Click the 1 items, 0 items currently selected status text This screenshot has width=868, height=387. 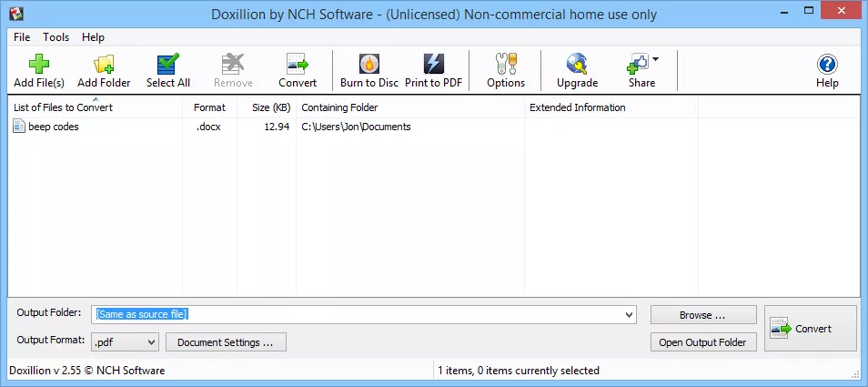pos(518,371)
